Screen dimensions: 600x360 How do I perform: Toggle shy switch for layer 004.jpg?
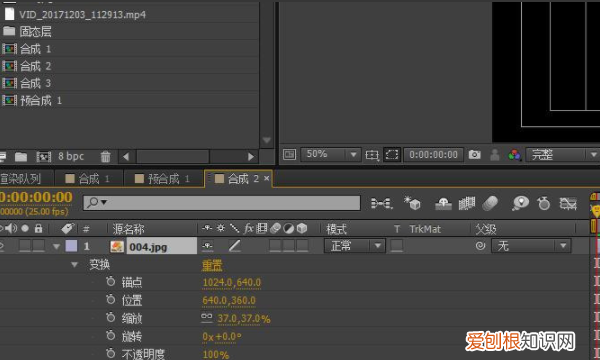(x=207, y=246)
